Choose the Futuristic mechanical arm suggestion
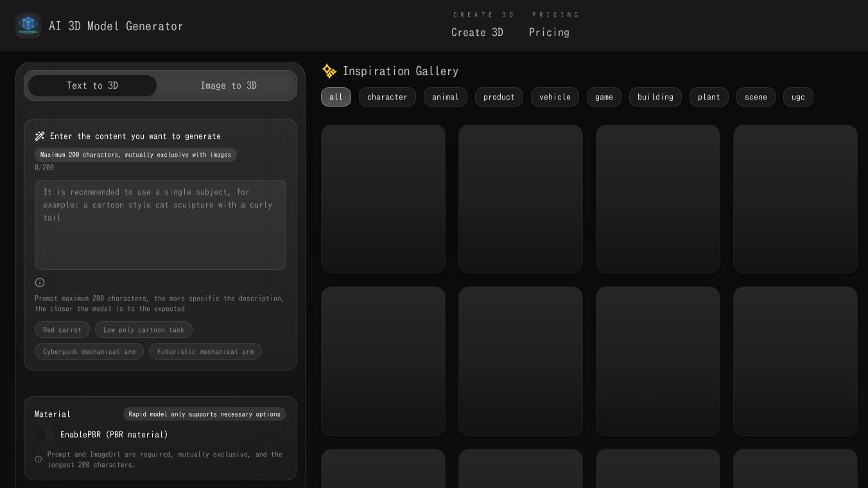Viewport: 868px width, 488px height. [x=205, y=351]
